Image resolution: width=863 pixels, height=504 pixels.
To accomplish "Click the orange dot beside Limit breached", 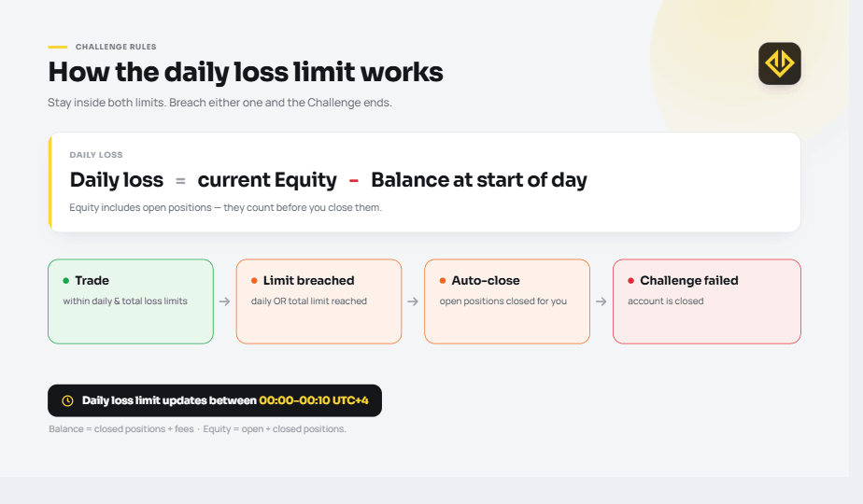I will (254, 281).
